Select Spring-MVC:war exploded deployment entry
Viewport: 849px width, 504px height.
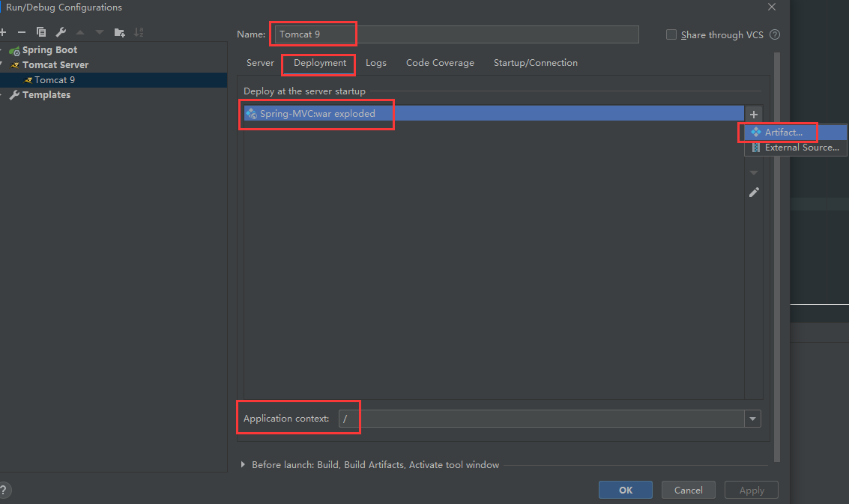coord(493,114)
